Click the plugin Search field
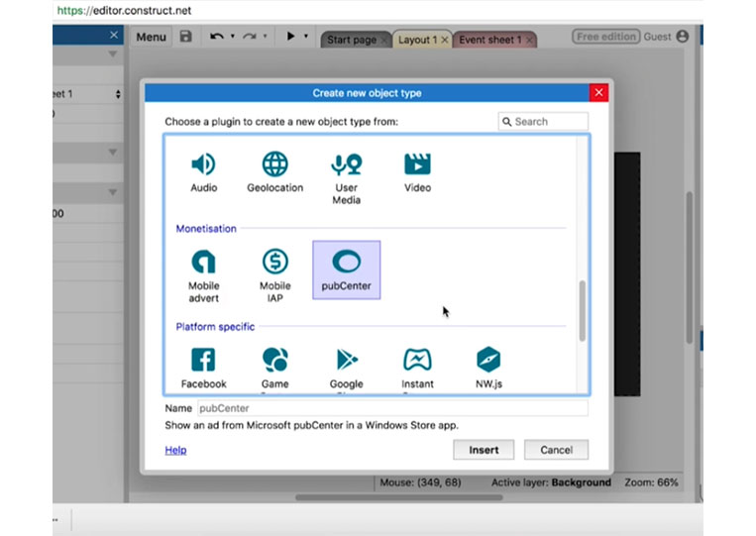The width and height of the screenshot is (756, 536). coord(543,122)
